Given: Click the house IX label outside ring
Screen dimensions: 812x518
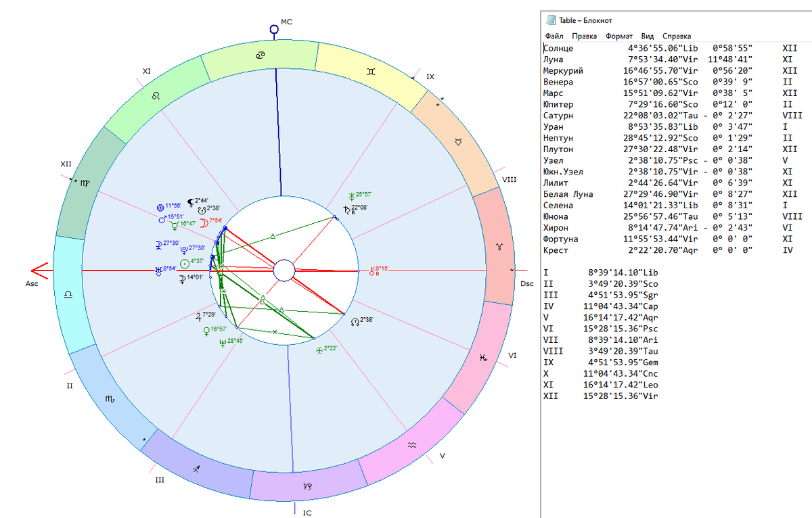Looking at the screenshot, I should tap(430, 76).
